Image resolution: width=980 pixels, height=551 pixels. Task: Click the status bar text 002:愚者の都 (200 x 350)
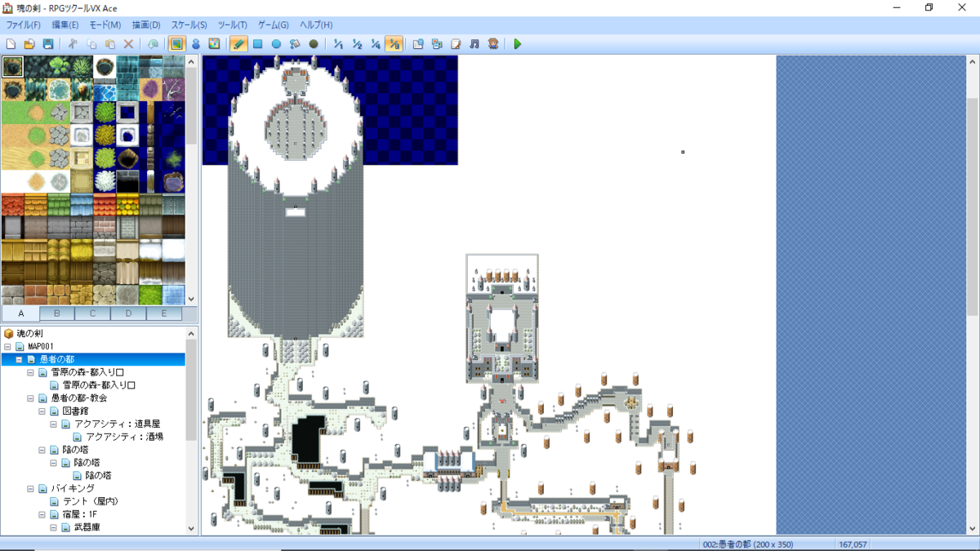747,544
